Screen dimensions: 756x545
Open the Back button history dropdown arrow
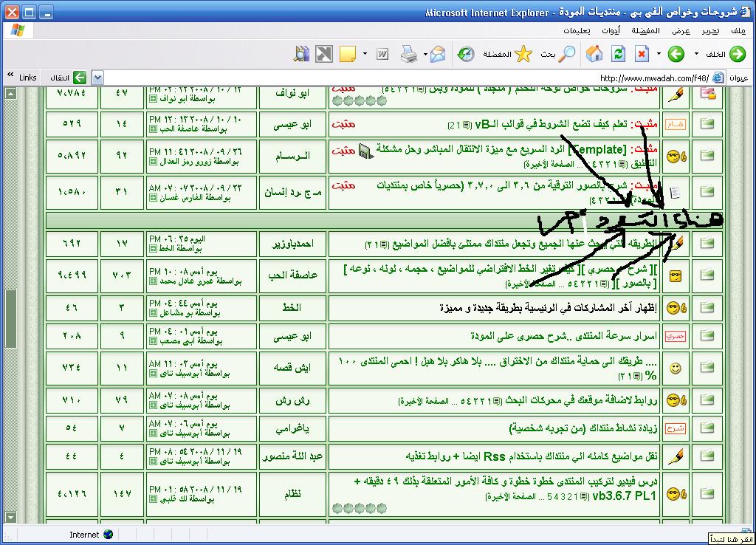696,54
